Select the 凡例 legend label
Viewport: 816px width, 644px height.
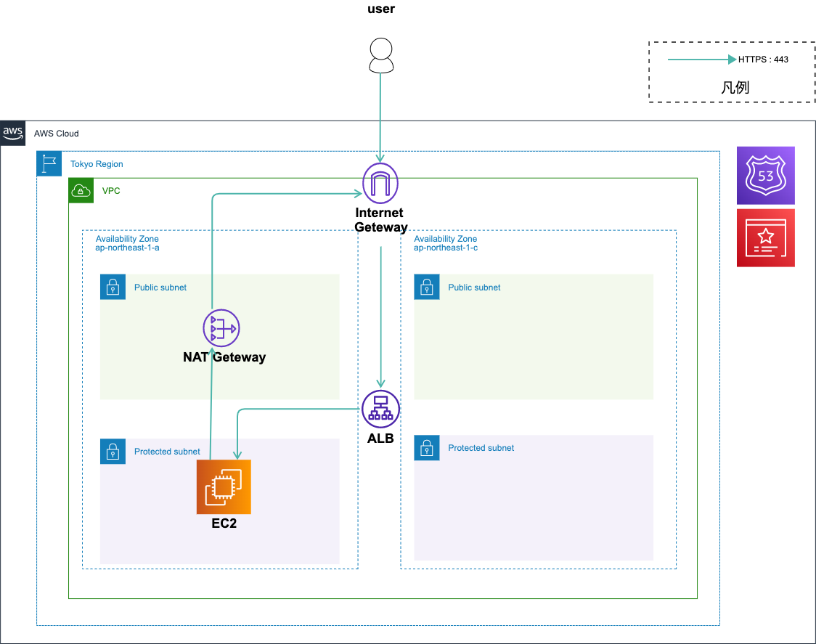pyautogui.click(x=735, y=88)
